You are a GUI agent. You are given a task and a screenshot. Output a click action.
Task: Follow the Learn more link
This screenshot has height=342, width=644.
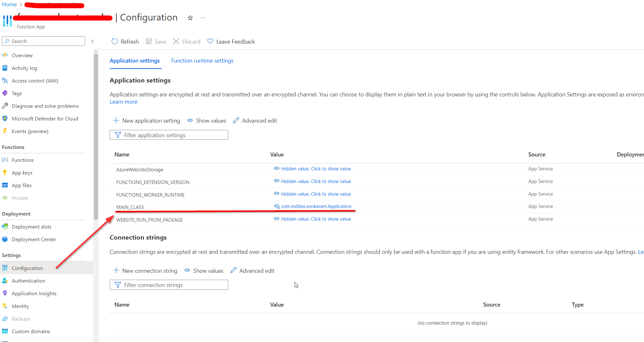(x=123, y=102)
